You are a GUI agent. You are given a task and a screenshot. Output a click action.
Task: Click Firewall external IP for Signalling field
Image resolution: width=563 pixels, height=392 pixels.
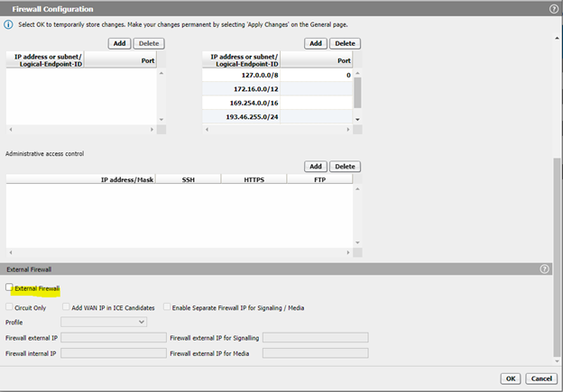point(315,338)
